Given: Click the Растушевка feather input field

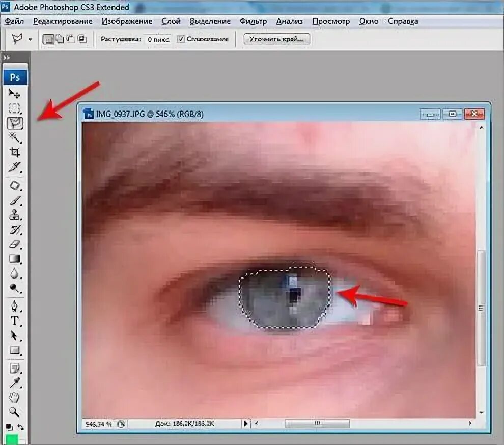Looking at the screenshot, I should pos(157,39).
